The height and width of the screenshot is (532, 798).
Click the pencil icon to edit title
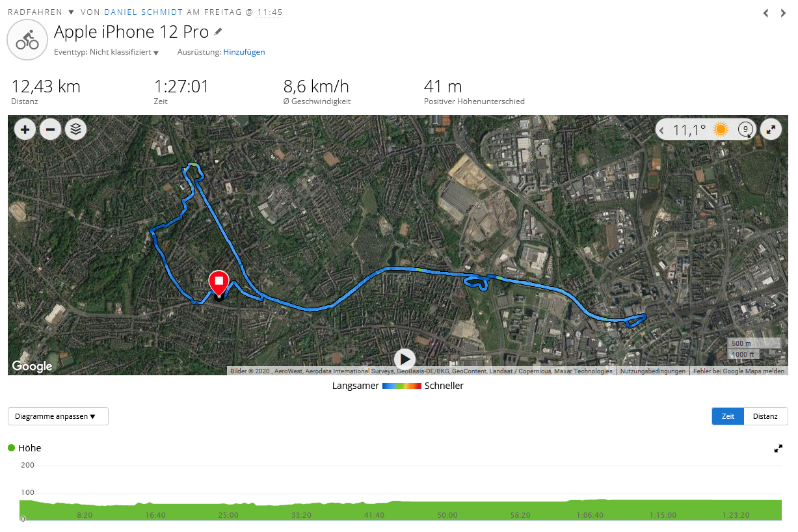[x=219, y=32]
